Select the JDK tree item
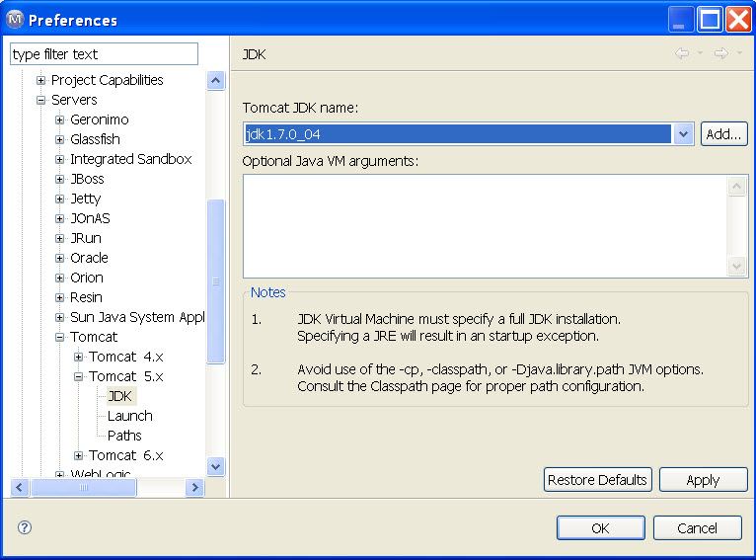 click(x=119, y=396)
